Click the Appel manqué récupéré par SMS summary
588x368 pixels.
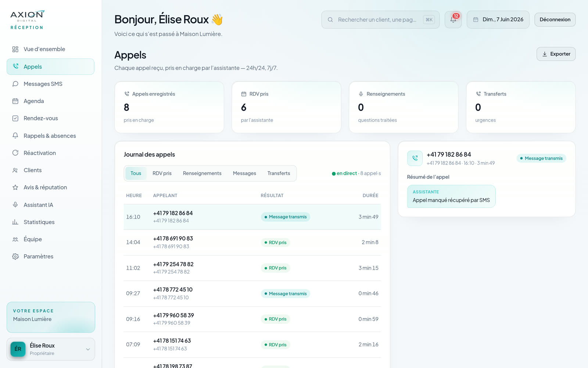[x=451, y=197]
